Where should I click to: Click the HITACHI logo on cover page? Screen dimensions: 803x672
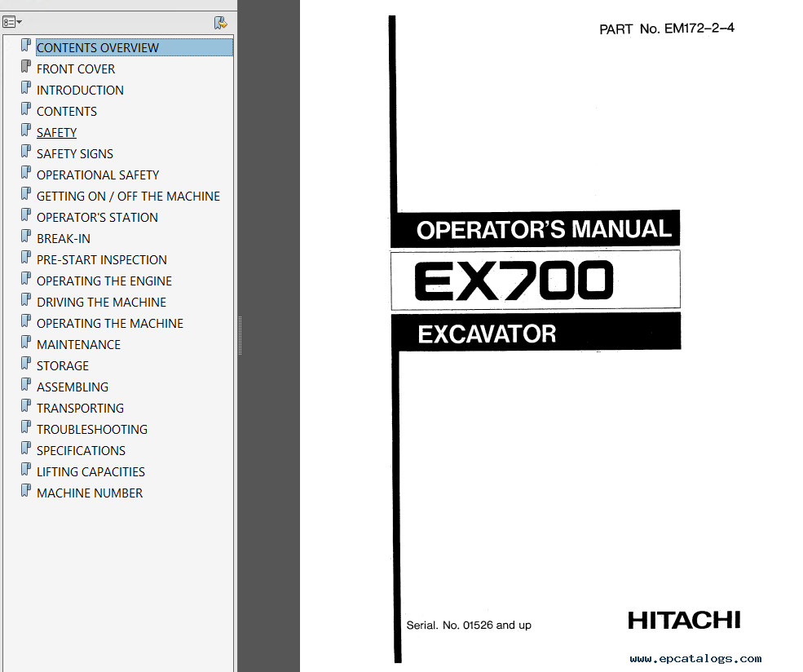pyautogui.click(x=684, y=621)
